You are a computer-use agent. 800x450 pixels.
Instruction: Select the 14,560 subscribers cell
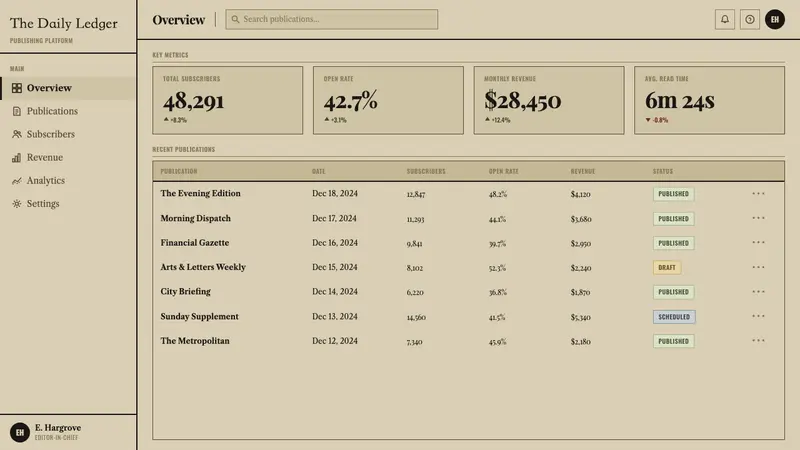(416, 317)
